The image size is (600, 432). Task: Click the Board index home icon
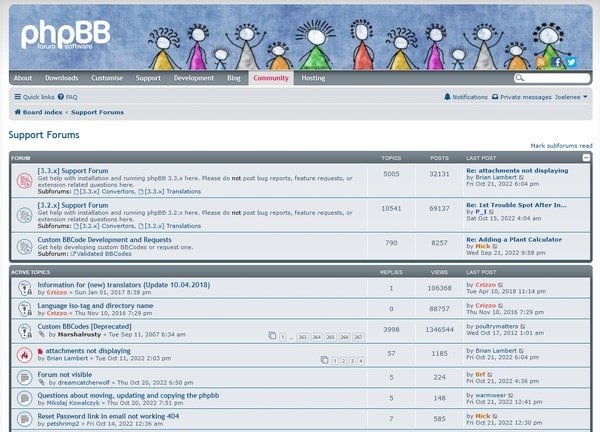[x=18, y=112]
